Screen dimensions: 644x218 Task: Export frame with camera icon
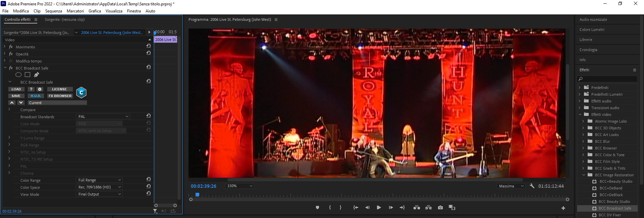click(440, 208)
